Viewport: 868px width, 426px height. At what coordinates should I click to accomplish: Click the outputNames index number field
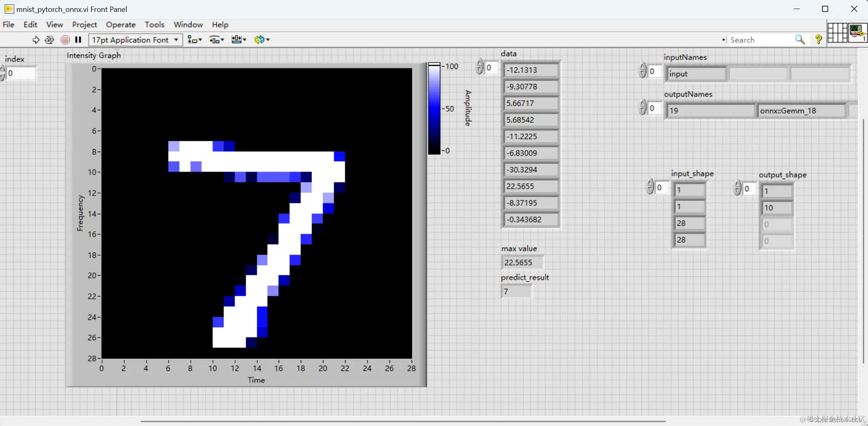(x=655, y=108)
